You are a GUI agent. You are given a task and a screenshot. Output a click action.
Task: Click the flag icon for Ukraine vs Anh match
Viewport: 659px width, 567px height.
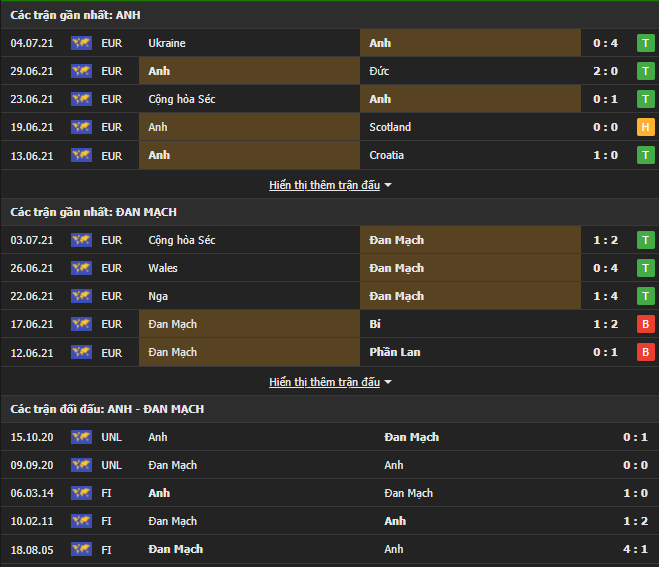click(81, 43)
